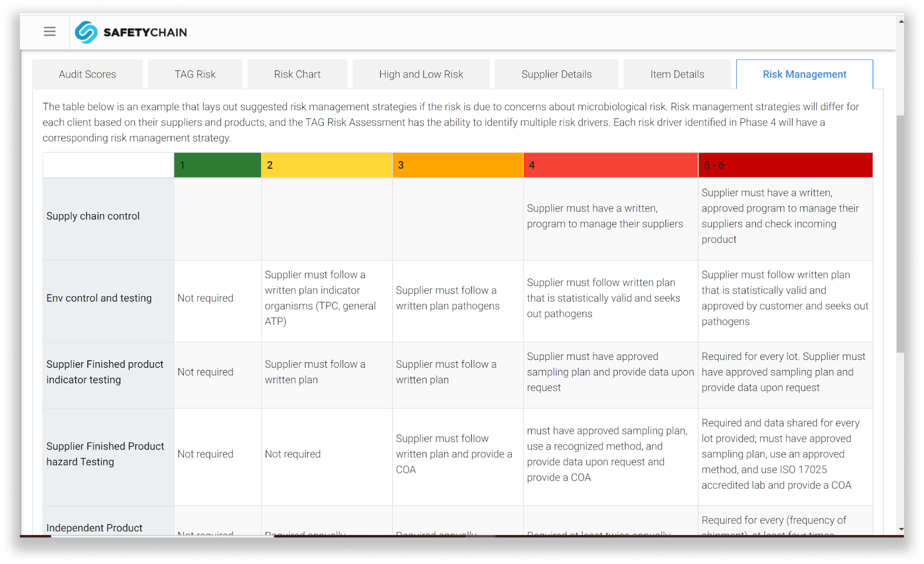Open the TAG Risk tab
Viewport: 924px width, 564px height.
[x=195, y=74]
